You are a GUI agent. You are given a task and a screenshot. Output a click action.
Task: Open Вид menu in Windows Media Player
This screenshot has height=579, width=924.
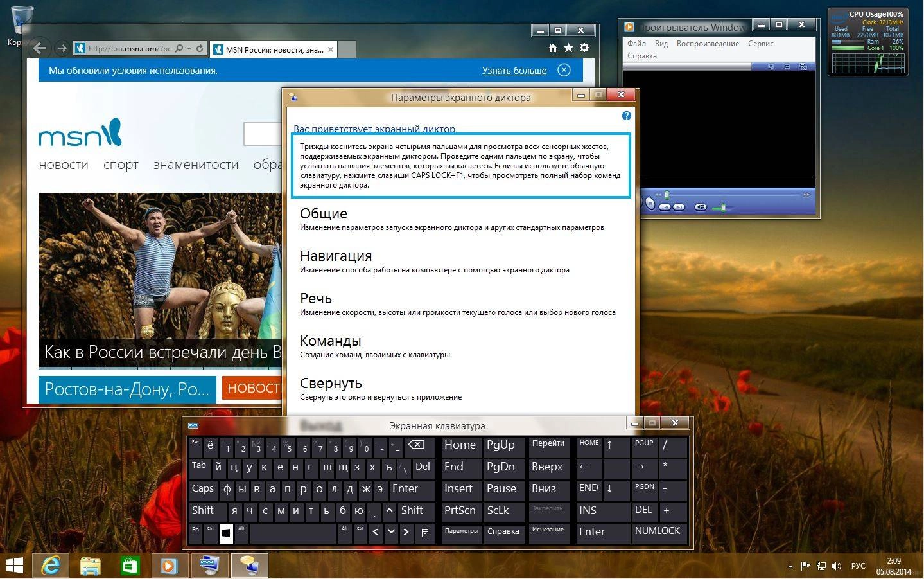661,44
